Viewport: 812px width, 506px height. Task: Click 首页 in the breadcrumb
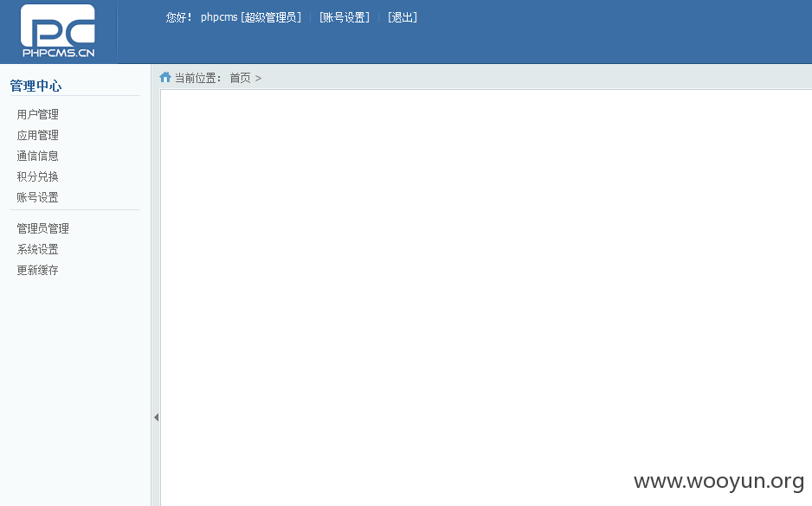pyautogui.click(x=241, y=78)
